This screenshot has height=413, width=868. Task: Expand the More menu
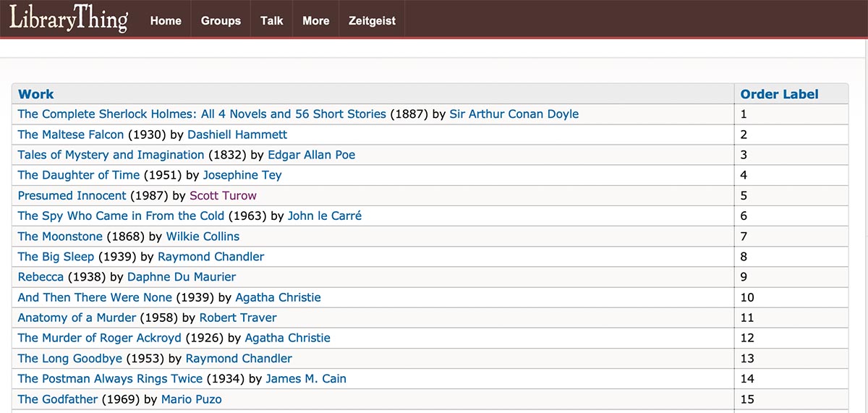click(x=316, y=20)
